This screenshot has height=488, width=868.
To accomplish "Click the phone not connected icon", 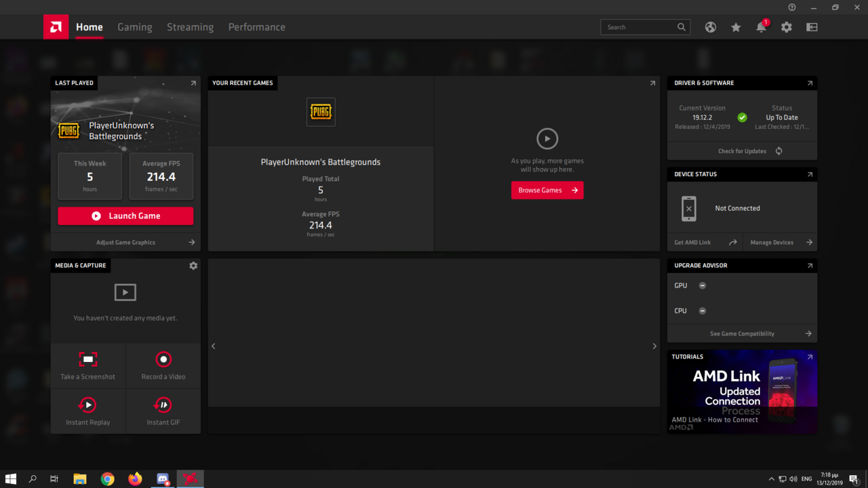I will (x=689, y=209).
